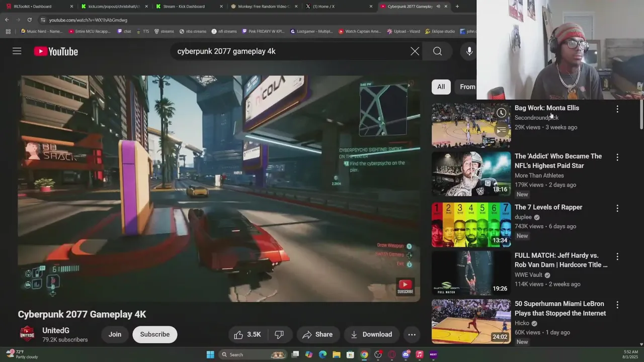Open TTS bookmark
This screenshot has width=644, height=362.
point(142,31)
